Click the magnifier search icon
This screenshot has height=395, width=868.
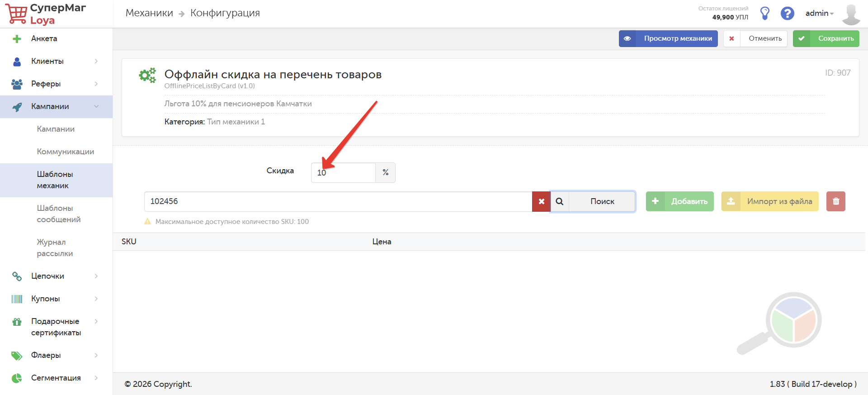tap(560, 201)
